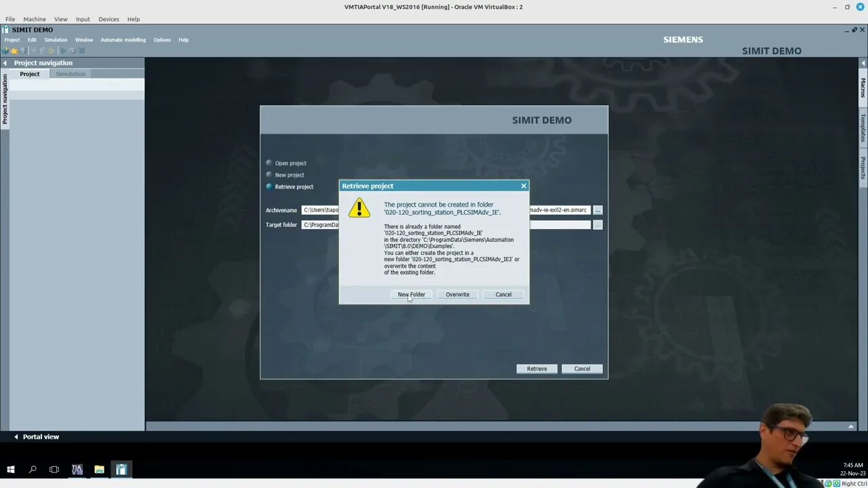868x488 pixels.
Task: Click the paste toolbar icon
Action: pyautogui.click(x=51, y=51)
